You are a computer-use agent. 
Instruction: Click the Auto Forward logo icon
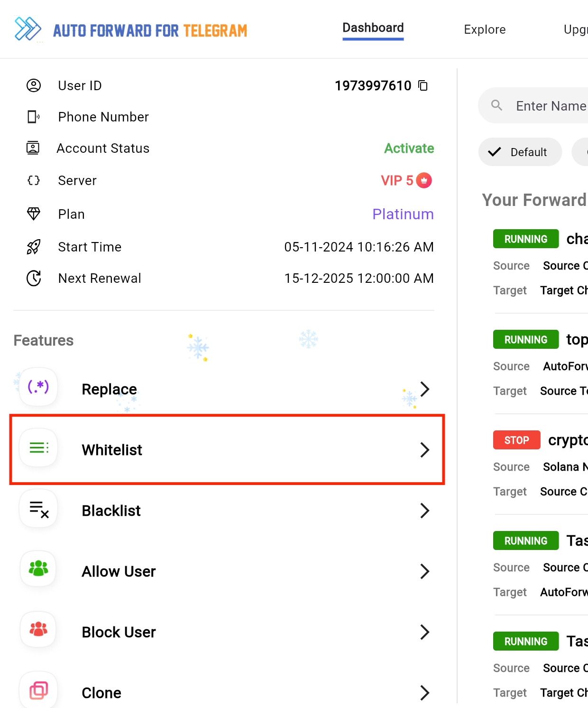(28, 29)
